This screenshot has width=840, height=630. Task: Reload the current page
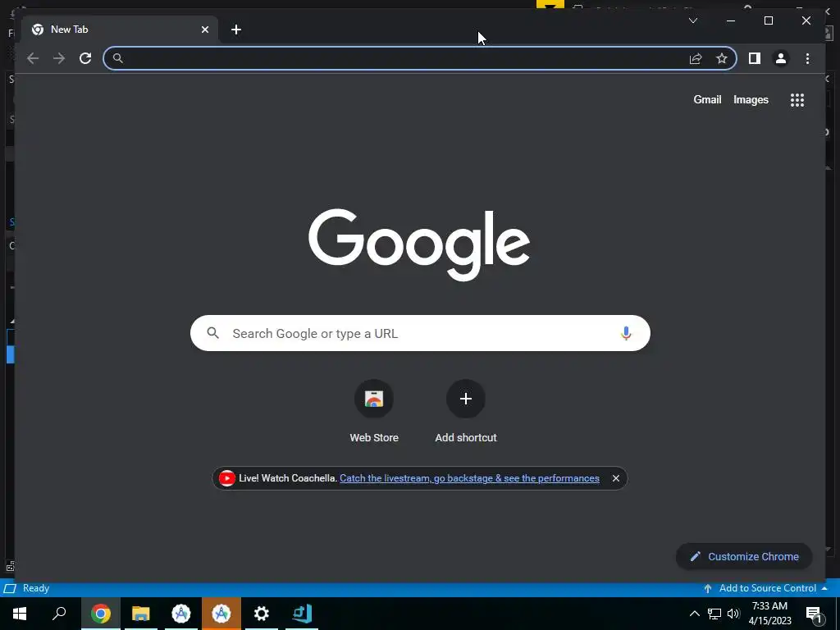[85, 58]
